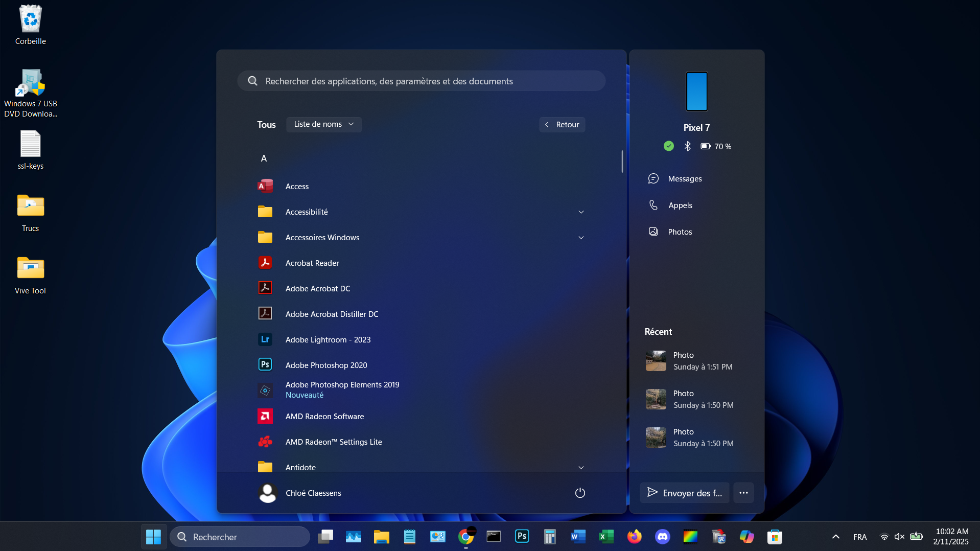
Task: Open the FRA language indicator
Action: [x=860, y=537]
